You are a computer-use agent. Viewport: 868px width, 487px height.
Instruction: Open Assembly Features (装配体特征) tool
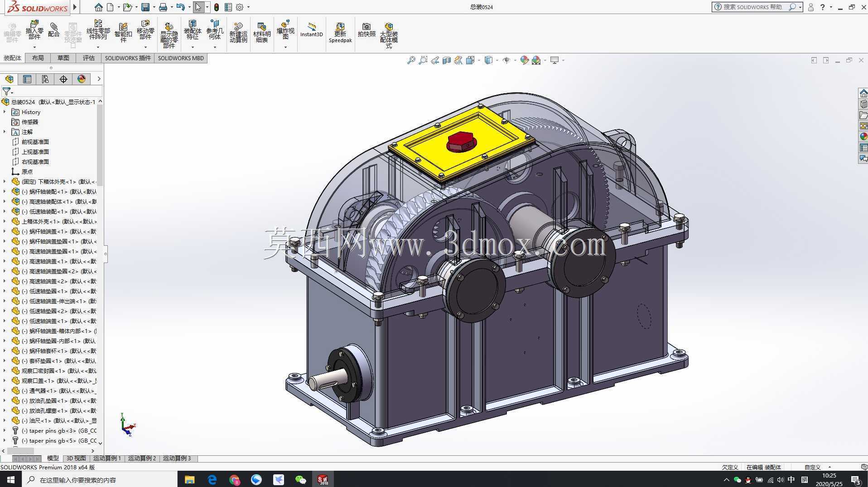tap(193, 30)
